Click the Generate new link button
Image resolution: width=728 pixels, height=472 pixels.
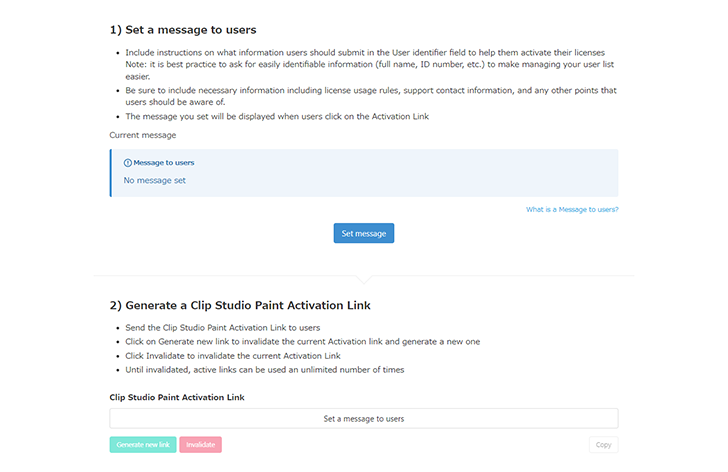point(144,445)
